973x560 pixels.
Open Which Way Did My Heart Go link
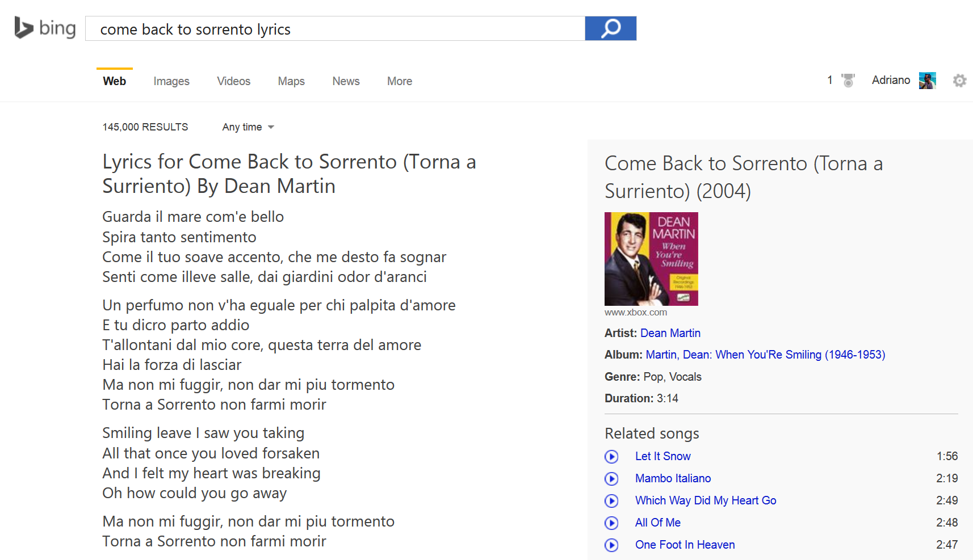click(x=706, y=500)
